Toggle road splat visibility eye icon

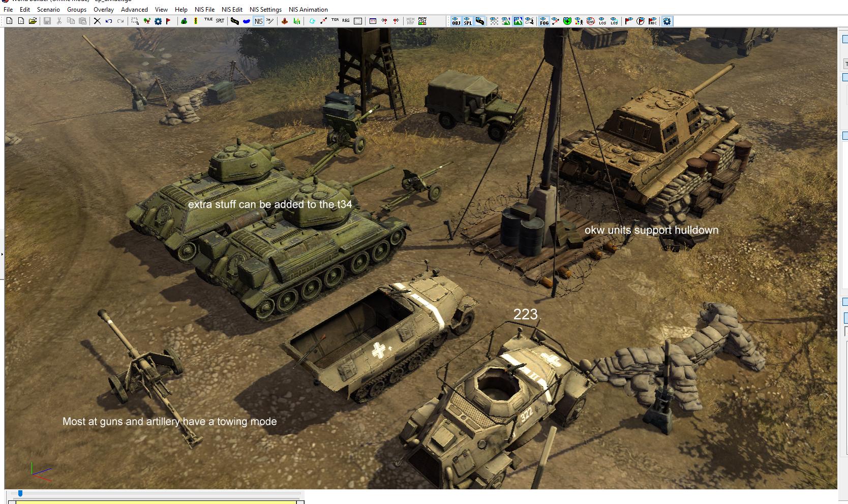tap(479, 21)
